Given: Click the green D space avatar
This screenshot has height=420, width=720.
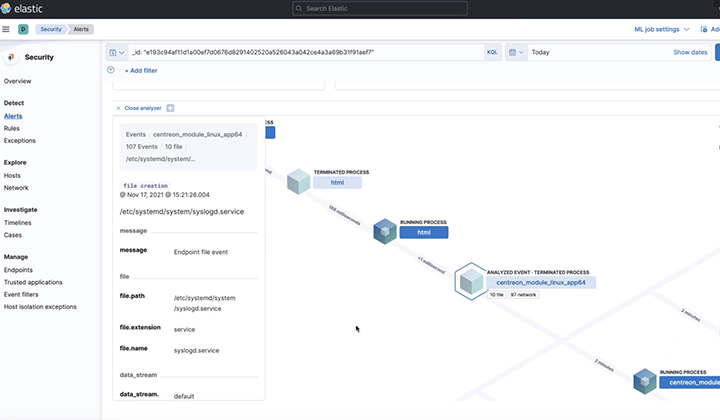Looking at the screenshot, I should (x=23, y=29).
